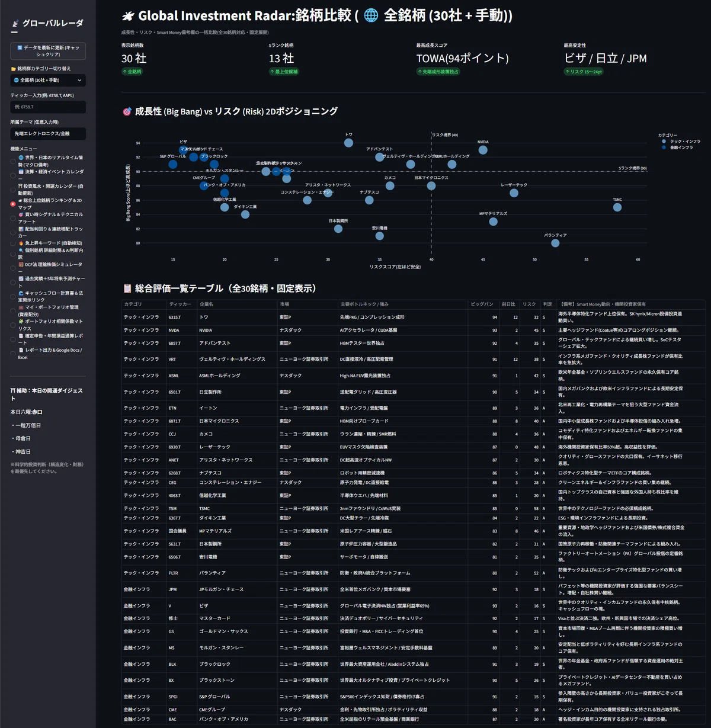711x728 pixels.
Task: Click the レーザーテック data point on scatter chart
Action: pos(514,193)
